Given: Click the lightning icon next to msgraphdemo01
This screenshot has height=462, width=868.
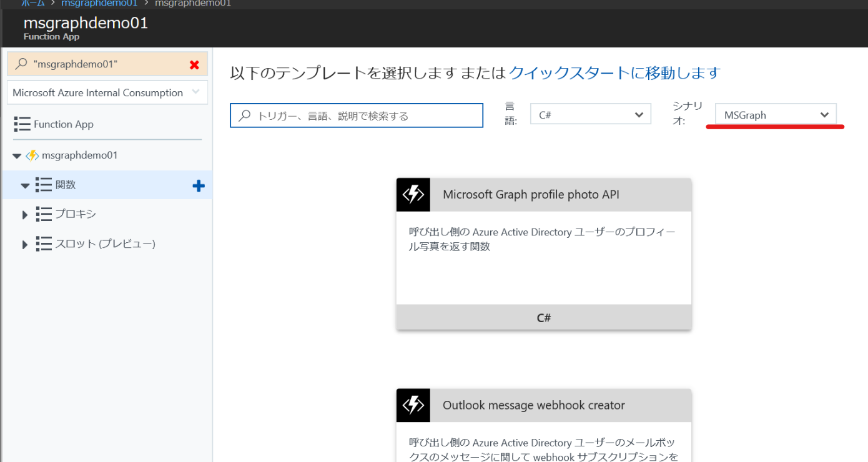Looking at the screenshot, I should [x=32, y=155].
